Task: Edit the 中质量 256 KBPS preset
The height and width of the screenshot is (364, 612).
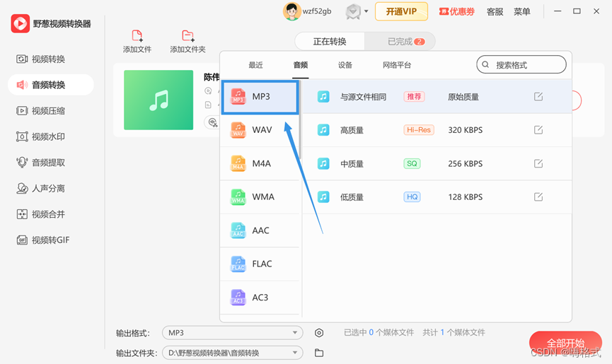Action: tap(538, 163)
